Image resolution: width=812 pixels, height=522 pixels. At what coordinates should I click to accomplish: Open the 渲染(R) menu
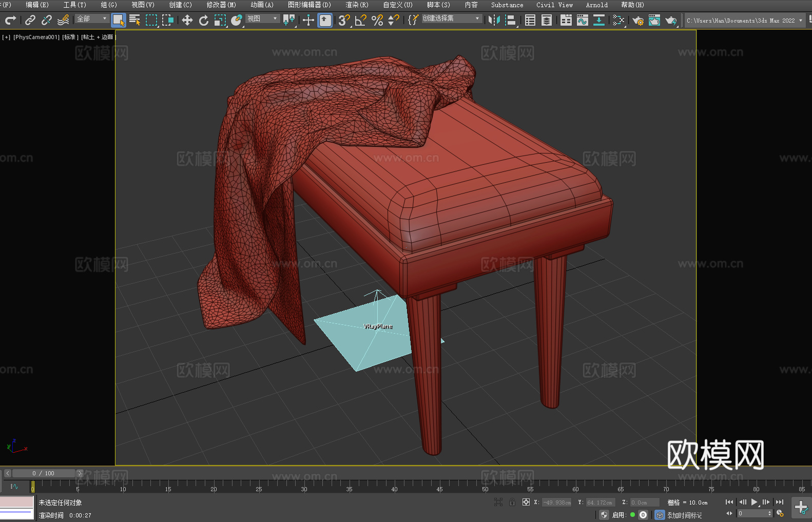pyautogui.click(x=357, y=5)
